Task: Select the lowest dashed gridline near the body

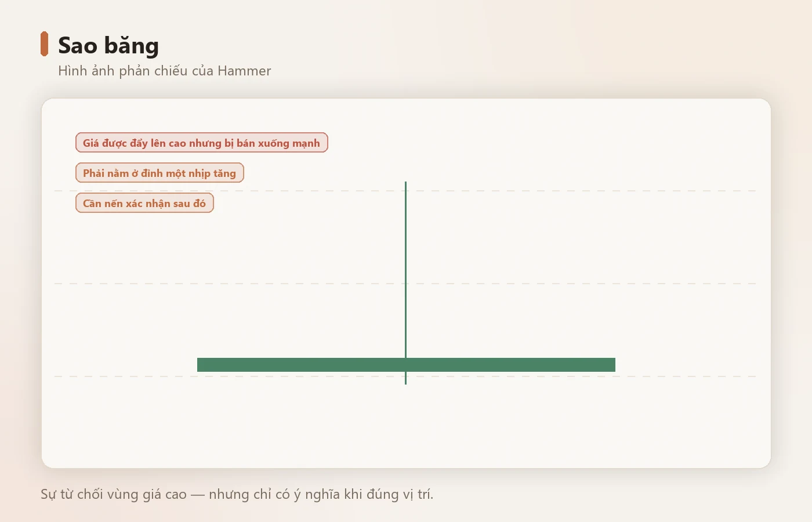Action: point(405,376)
